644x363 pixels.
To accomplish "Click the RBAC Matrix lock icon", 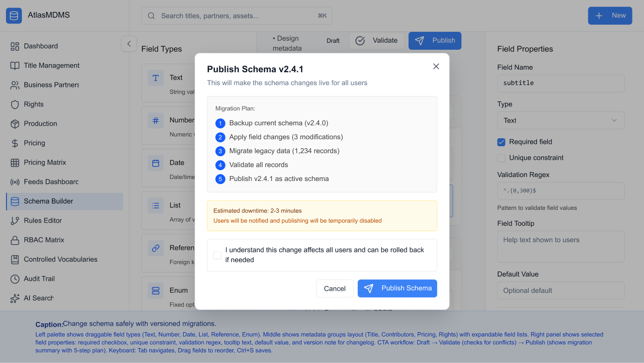I will click(x=15, y=240).
